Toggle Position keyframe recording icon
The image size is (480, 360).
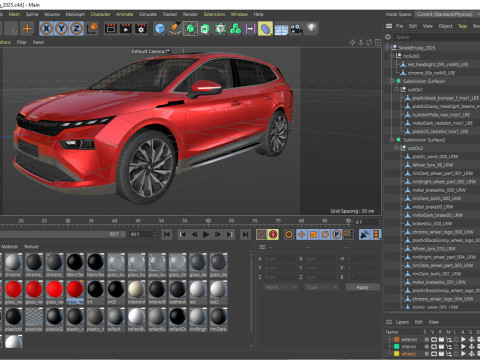(x=301, y=235)
